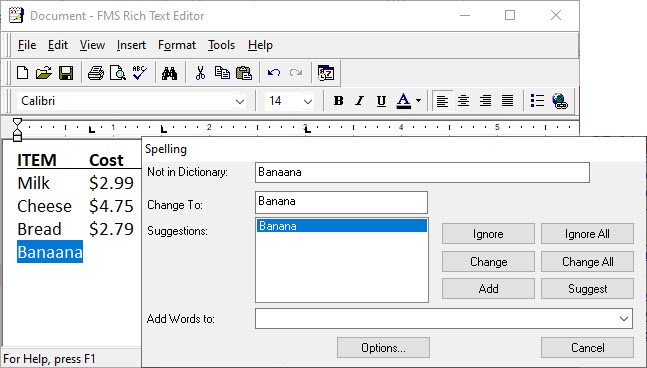
Task: Click the Not in Dictionary field
Action: (422, 172)
